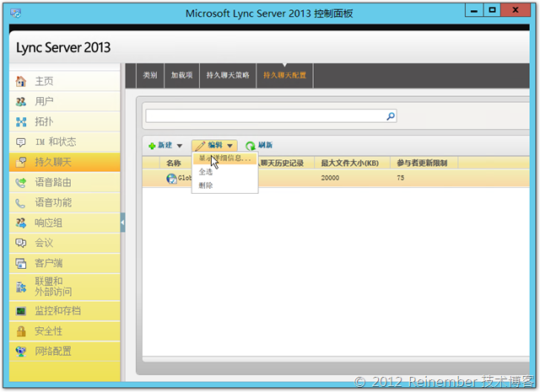Select the 持久聊天配置 tab
Viewport: 540px width, 392px height.
pyautogui.click(x=284, y=75)
